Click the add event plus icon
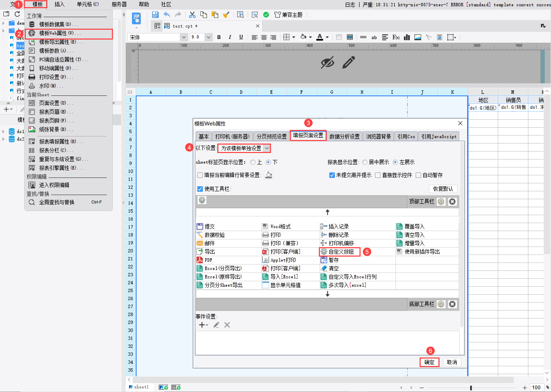 [202, 325]
